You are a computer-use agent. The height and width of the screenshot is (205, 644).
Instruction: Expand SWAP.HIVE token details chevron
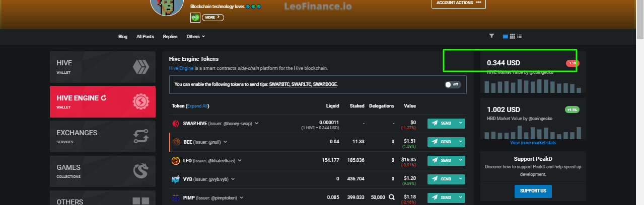click(x=257, y=123)
